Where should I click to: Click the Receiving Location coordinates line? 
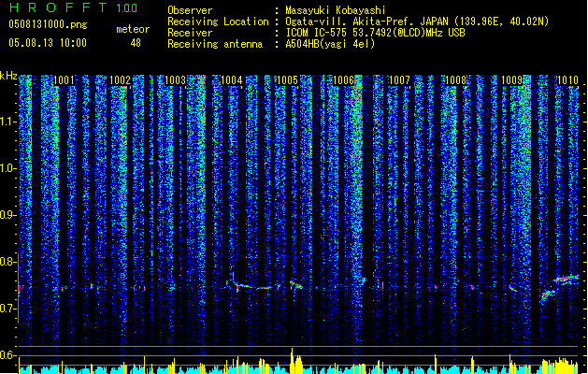417,22
